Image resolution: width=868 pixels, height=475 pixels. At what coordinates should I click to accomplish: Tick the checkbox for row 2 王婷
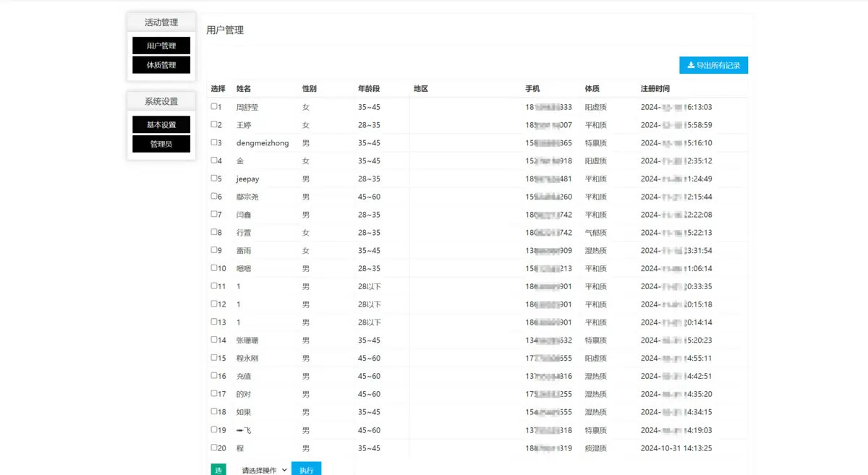214,124
